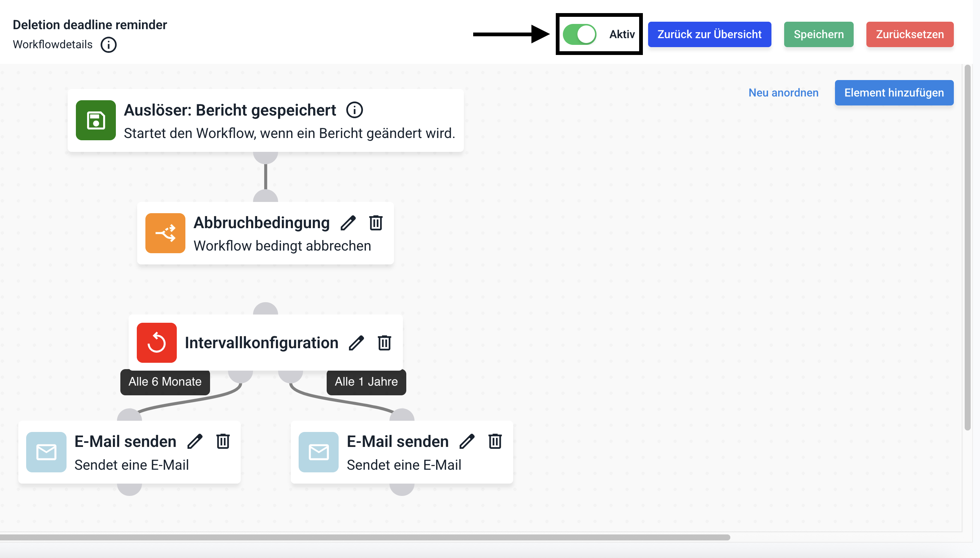
Task: Delete the Intervallkonfiguration element
Action: (384, 343)
